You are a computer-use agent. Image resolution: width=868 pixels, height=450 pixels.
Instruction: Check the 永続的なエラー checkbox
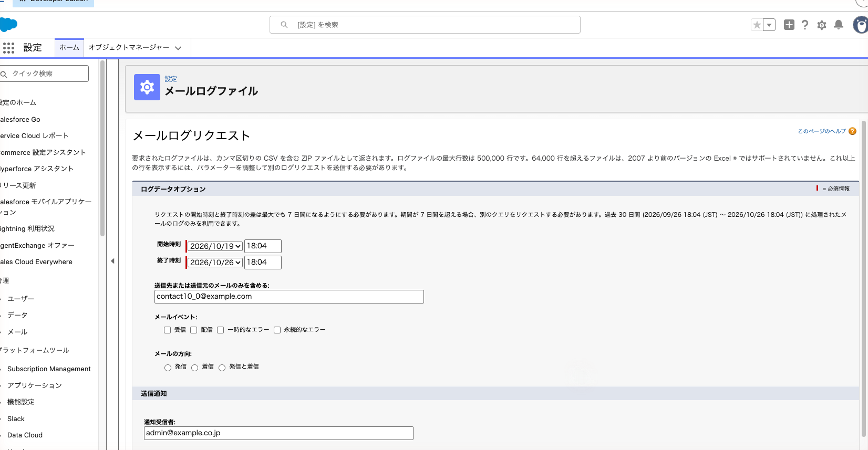(277, 330)
